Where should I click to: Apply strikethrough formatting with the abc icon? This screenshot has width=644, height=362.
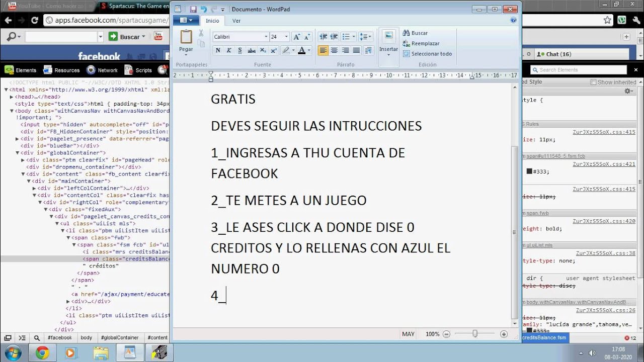point(252,50)
